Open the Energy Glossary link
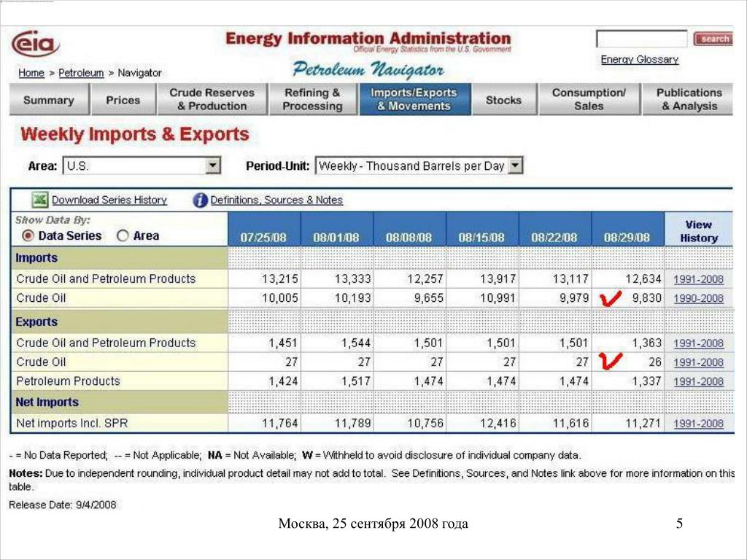 (x=639, y=60)
